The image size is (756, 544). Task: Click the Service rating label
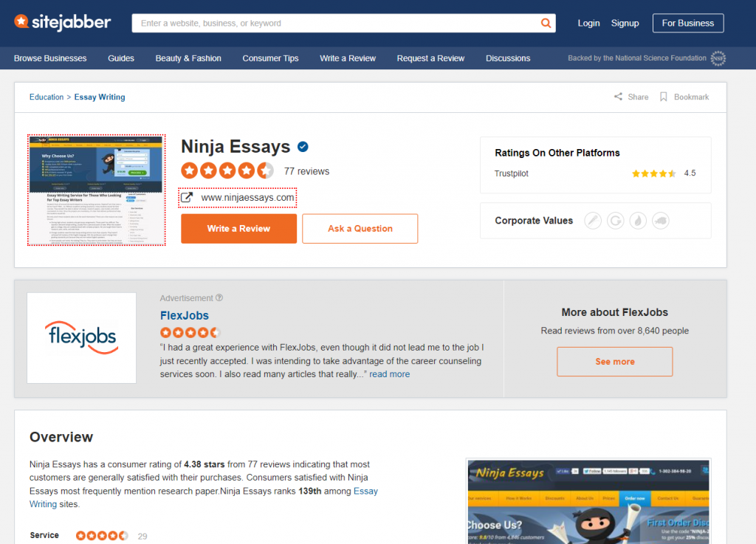[44, 535]
